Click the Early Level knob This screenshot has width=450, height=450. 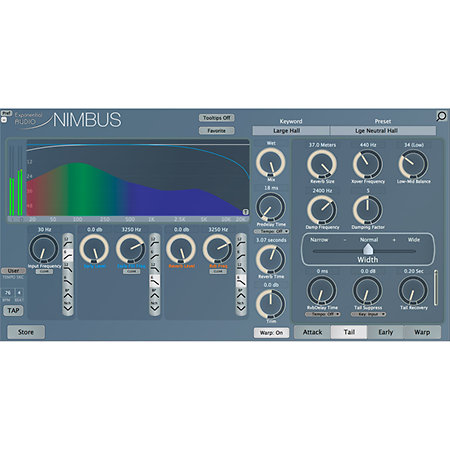[94, 249]
